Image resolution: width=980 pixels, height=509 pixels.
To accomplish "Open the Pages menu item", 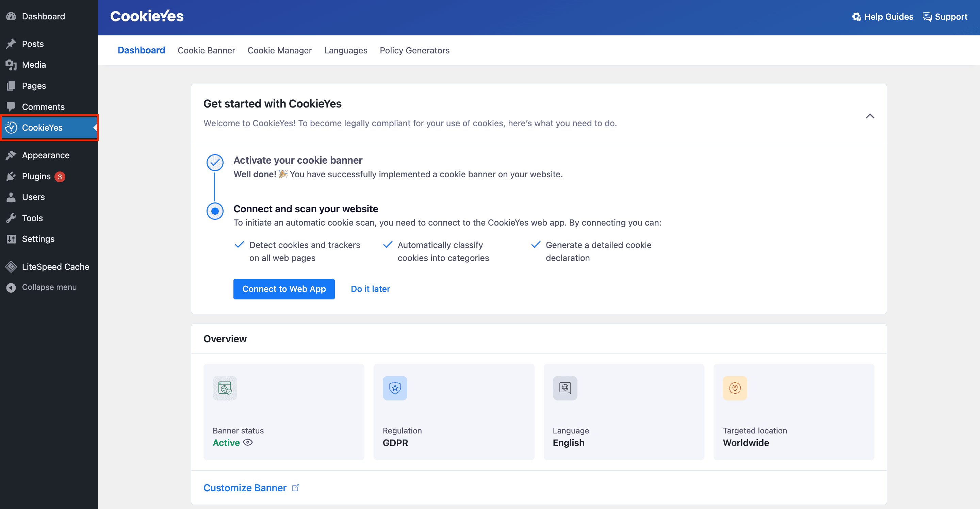I will coord(49,86).
